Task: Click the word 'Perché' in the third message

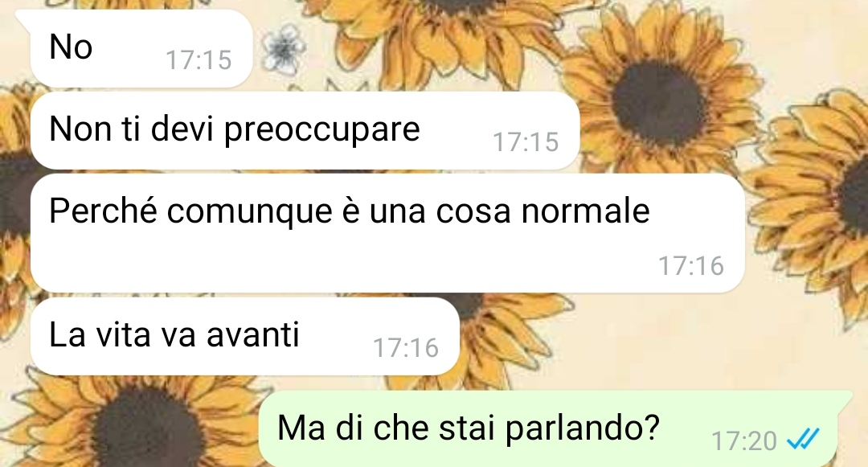Action: pos(103,211)
